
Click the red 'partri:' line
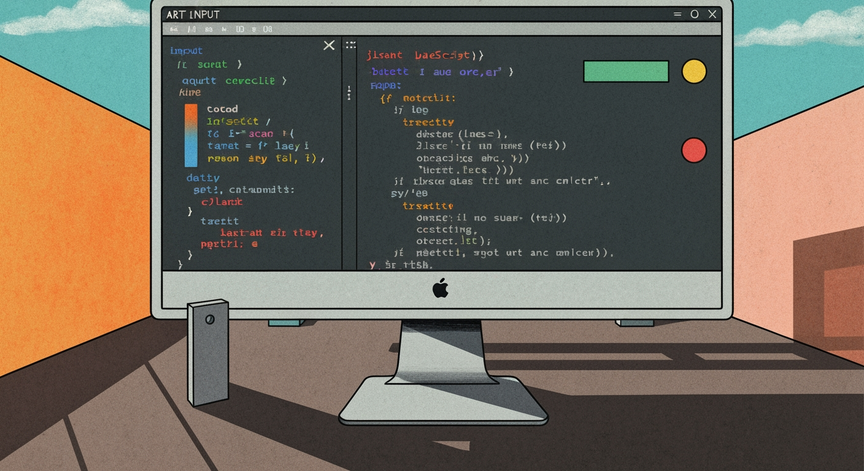[229, 244]
